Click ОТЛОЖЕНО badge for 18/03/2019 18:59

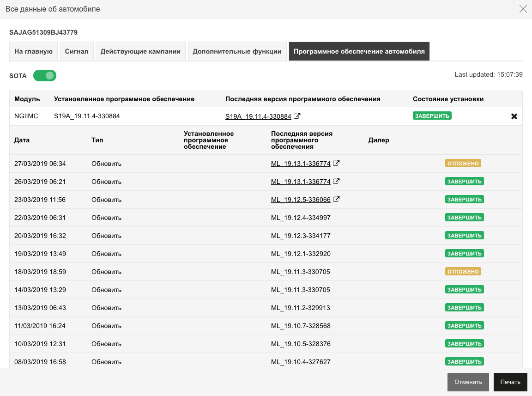point(463,271)
